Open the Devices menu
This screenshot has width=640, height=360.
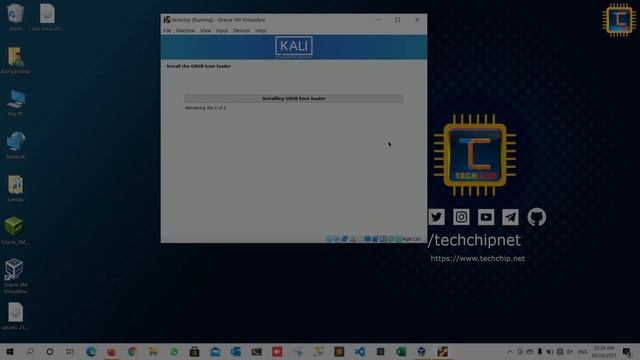click(x=241, y=31)
